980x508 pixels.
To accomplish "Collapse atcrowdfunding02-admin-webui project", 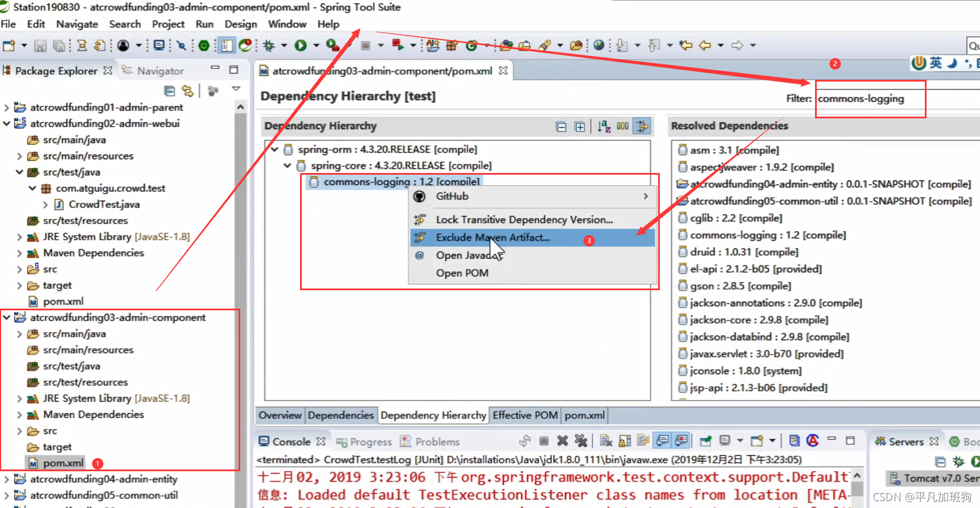I will coord(6,124).
